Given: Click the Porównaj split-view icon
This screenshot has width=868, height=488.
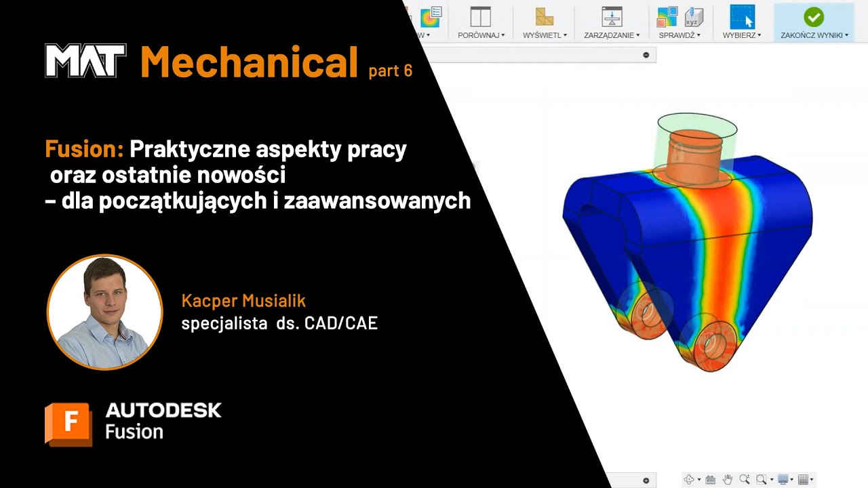Looking at the screenshot, I should 481,17.
